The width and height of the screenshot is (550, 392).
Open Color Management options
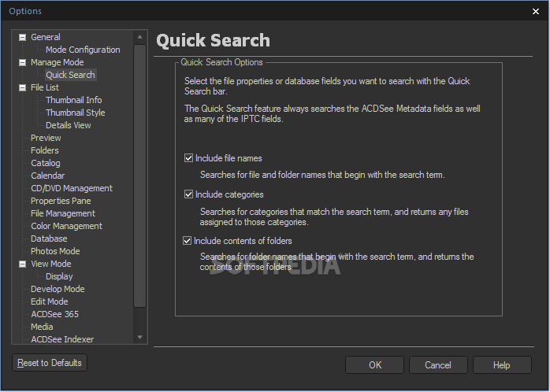66,226
